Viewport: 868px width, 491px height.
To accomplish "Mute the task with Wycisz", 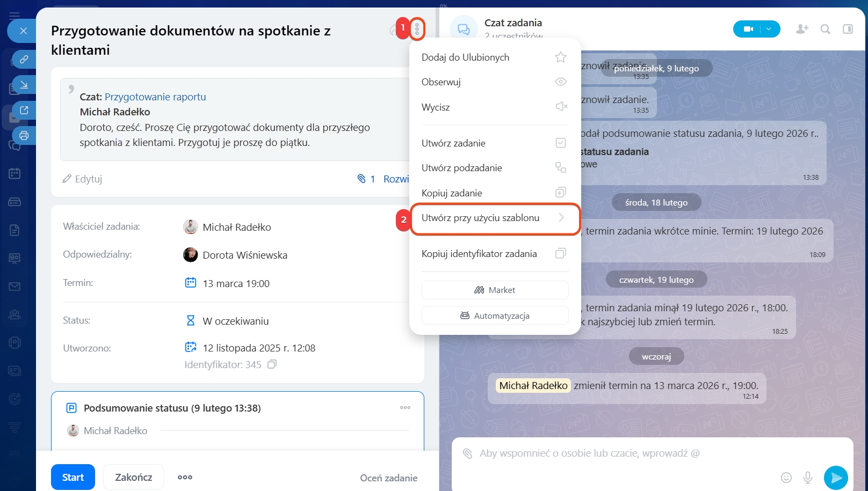I will point(494,107).
